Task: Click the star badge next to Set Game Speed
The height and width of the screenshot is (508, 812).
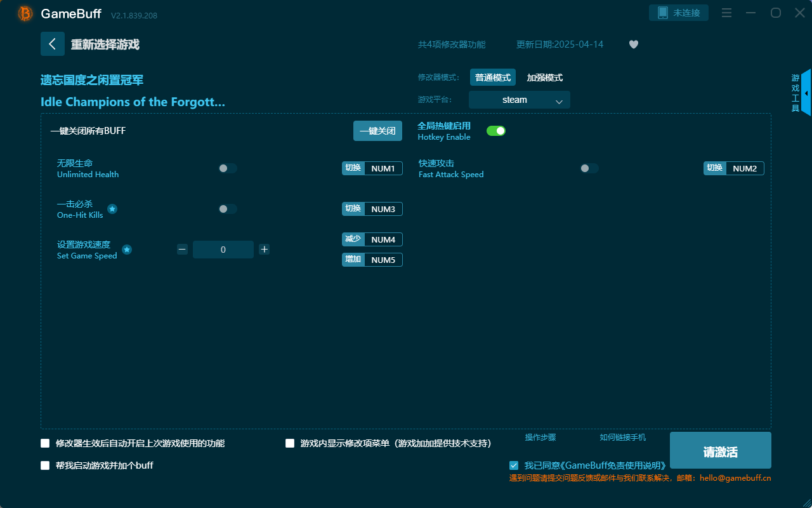Action: tap(126, 250)
